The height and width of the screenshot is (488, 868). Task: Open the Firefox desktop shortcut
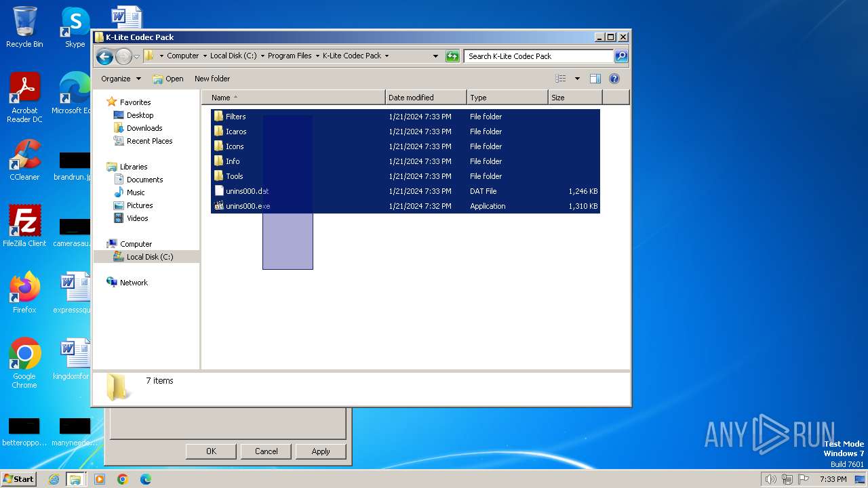pyautogui.click(x=24, y=292)
